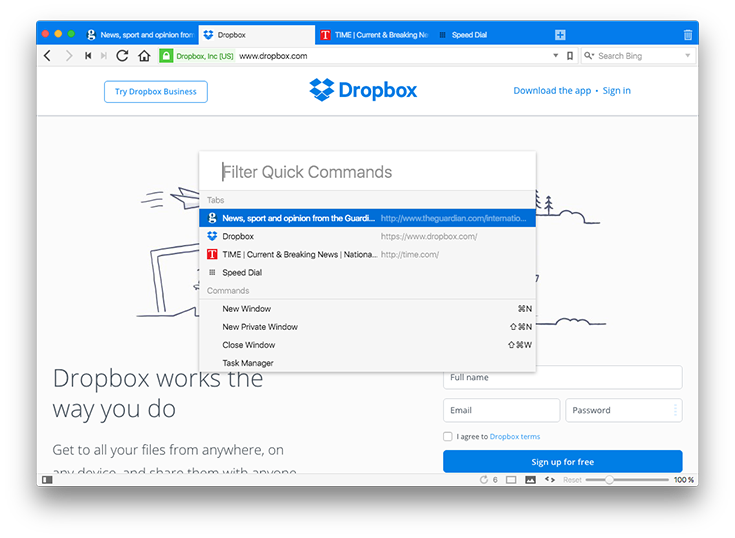Go to the home page
This screenshot has width=735, height=538.
tap(144, 56)
